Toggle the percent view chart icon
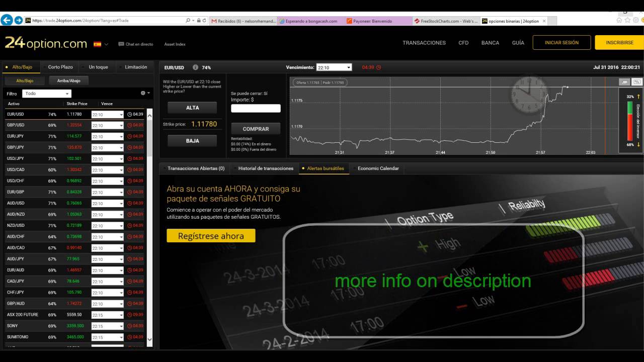 coord(637,81)
